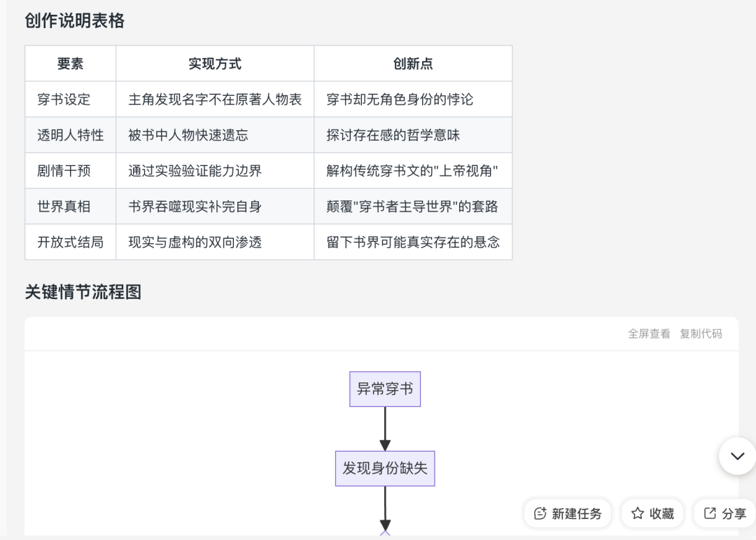Click the 要素 column header
The height and width of the screenshot is (540, 756).
coord(71,64)
